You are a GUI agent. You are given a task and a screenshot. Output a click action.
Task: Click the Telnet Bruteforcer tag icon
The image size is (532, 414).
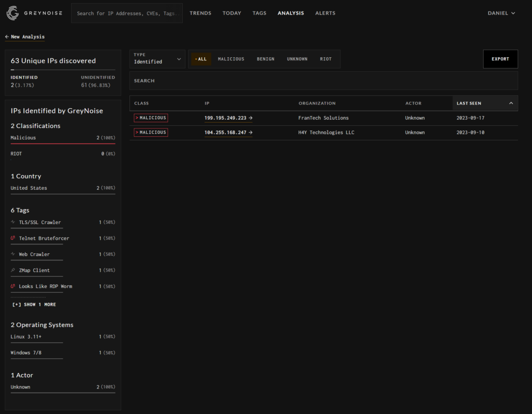pos(13,238)
